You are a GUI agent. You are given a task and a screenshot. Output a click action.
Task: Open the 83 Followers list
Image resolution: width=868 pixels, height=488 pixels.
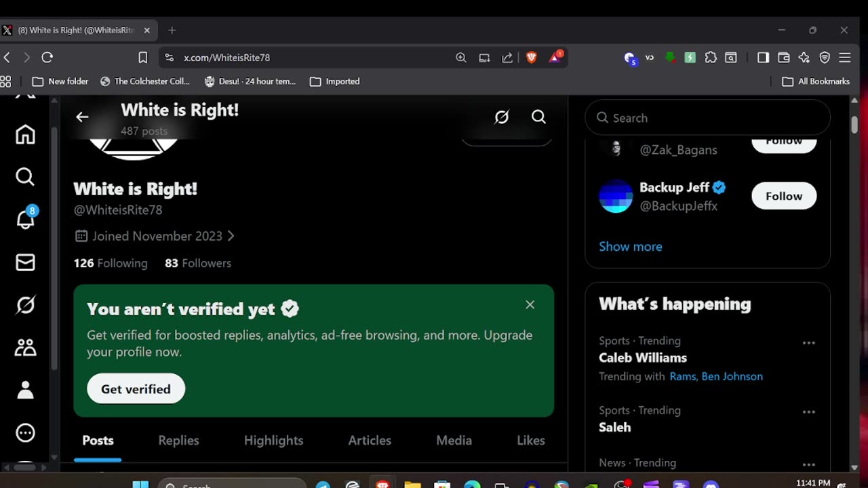pos(198,263)
